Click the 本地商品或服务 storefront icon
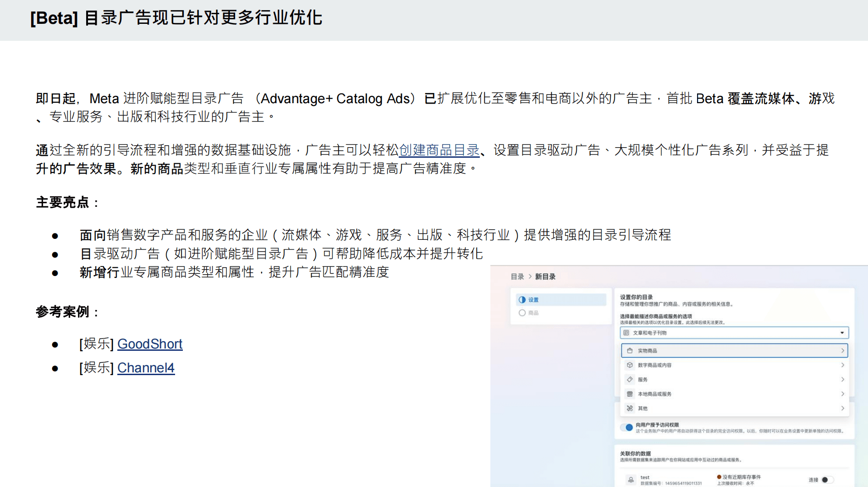The height and width of the screenshot is (487, 868). click(629, 394)
